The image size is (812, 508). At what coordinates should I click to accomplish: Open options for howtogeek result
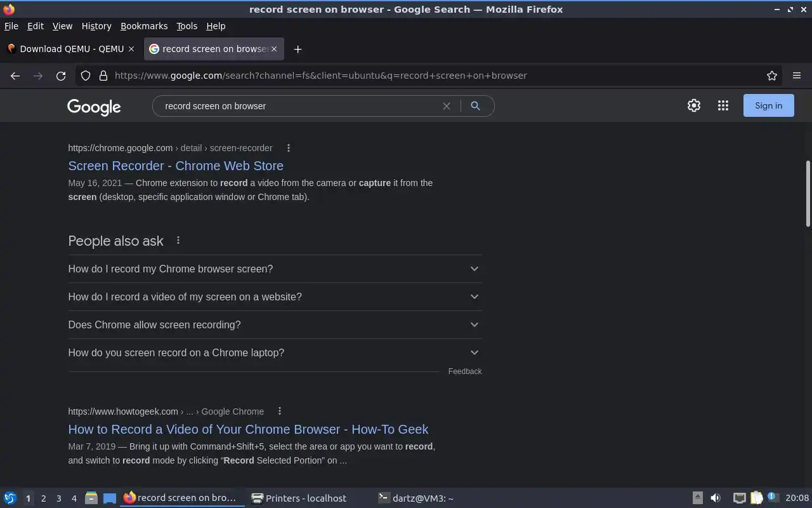[x=280, y=411]
